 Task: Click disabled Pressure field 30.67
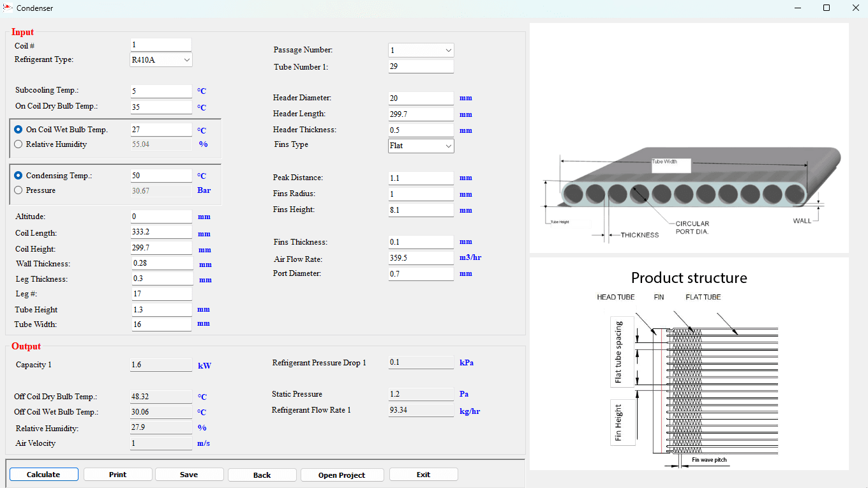pos(161,191)
